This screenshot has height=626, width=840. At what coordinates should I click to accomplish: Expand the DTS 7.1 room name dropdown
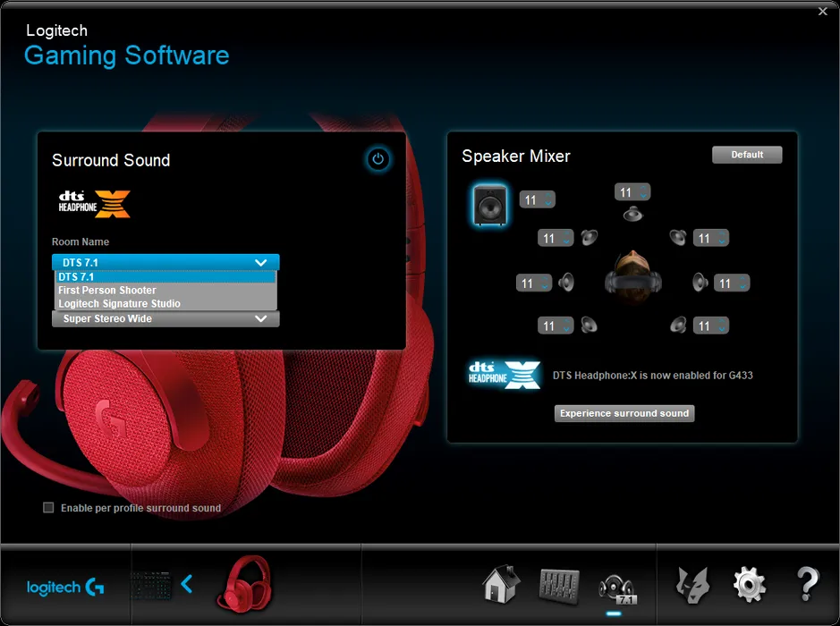(165, 262)
